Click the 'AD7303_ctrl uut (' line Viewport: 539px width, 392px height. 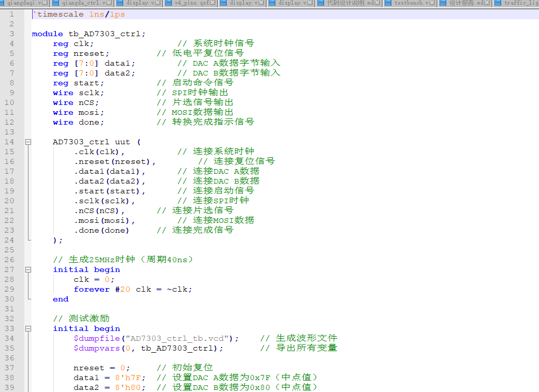point(97,142)
